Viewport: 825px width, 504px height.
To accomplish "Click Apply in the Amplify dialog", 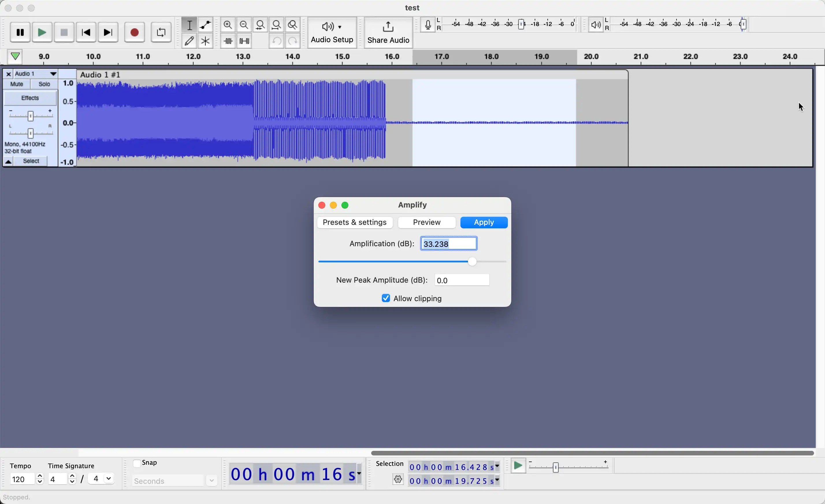I will (484, 223).
